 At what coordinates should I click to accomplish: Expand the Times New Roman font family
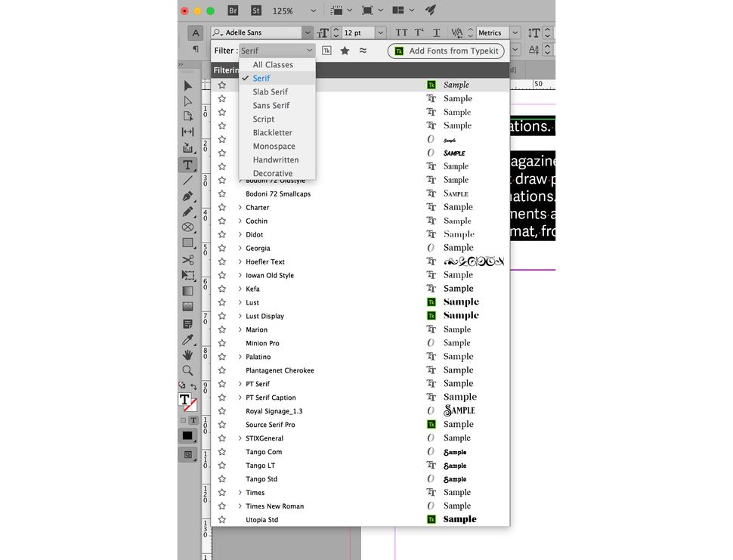coord(240,506)
